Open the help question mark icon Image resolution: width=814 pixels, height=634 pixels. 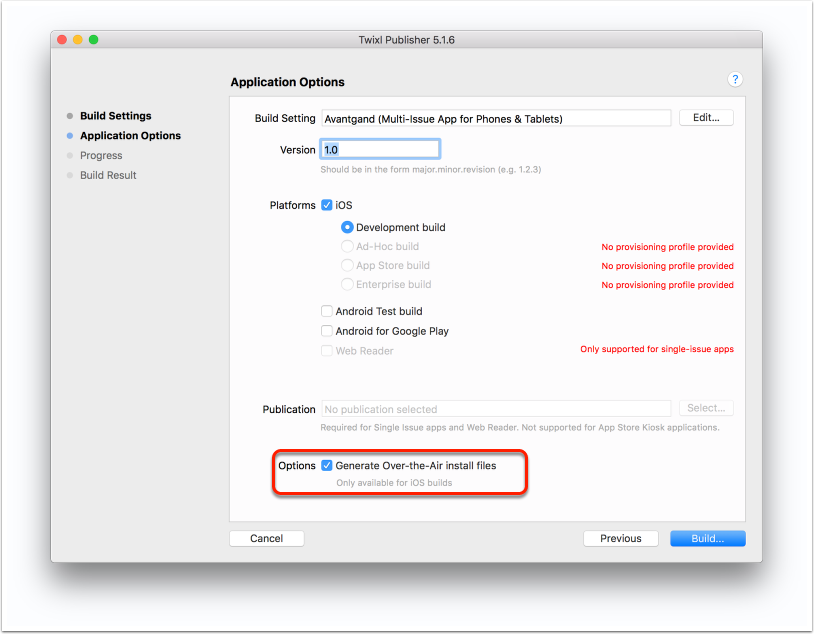pos(735,79)
